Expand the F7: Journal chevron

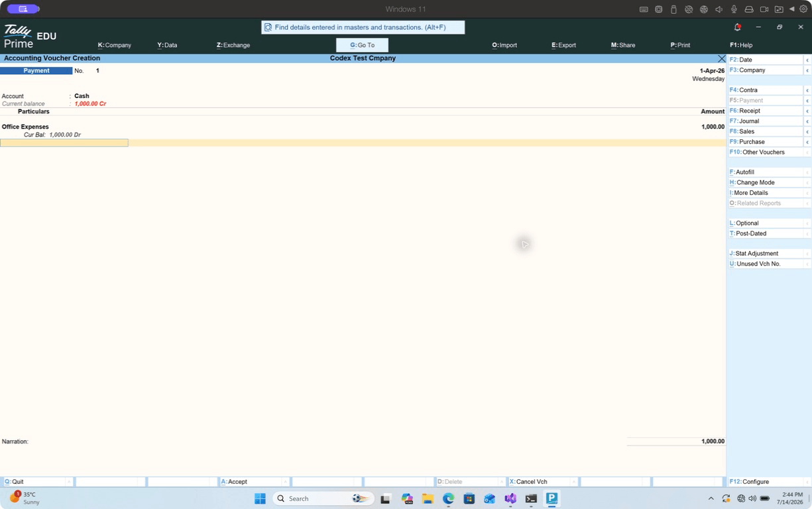coord(807,121)
